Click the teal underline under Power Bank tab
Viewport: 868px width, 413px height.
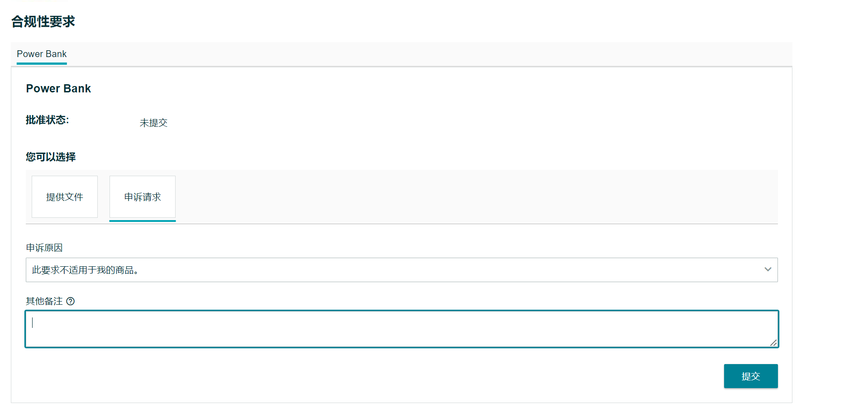42,63
